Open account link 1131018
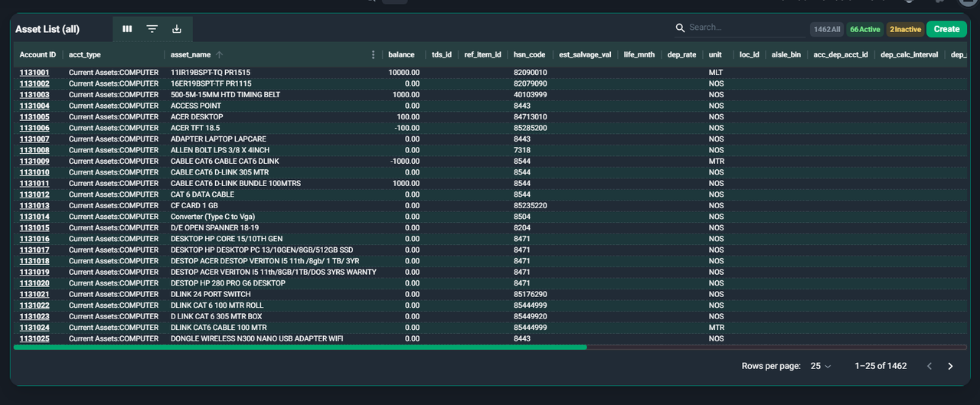This screenshot has width=980, height=405. tap(34, 261)
